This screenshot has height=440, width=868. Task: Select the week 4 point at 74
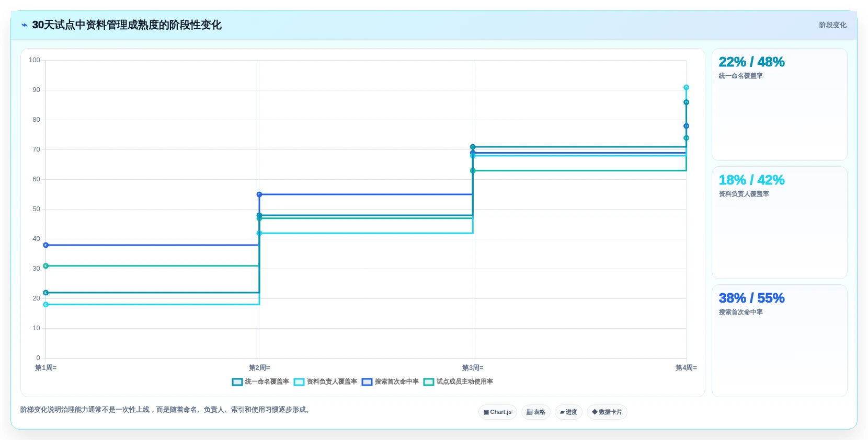[686, 138]
